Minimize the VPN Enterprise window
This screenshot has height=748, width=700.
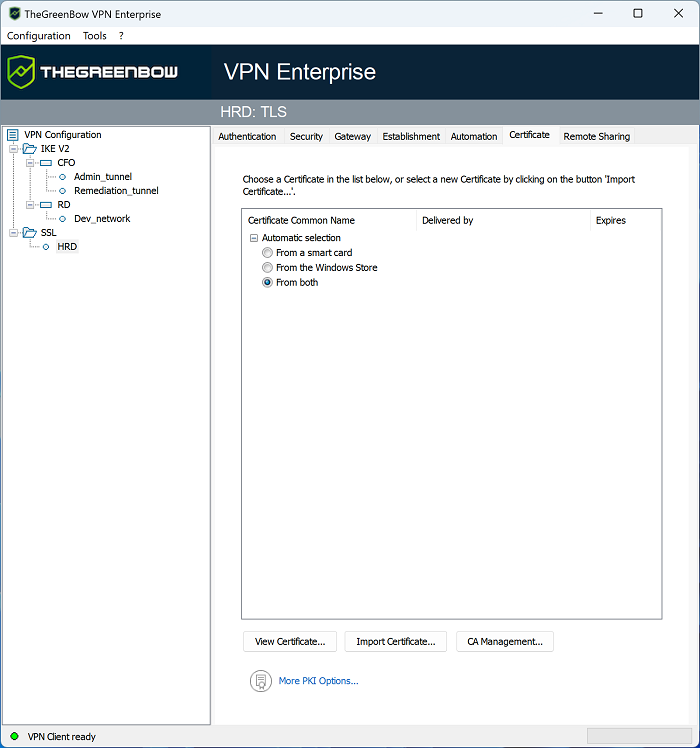[598, 13]
